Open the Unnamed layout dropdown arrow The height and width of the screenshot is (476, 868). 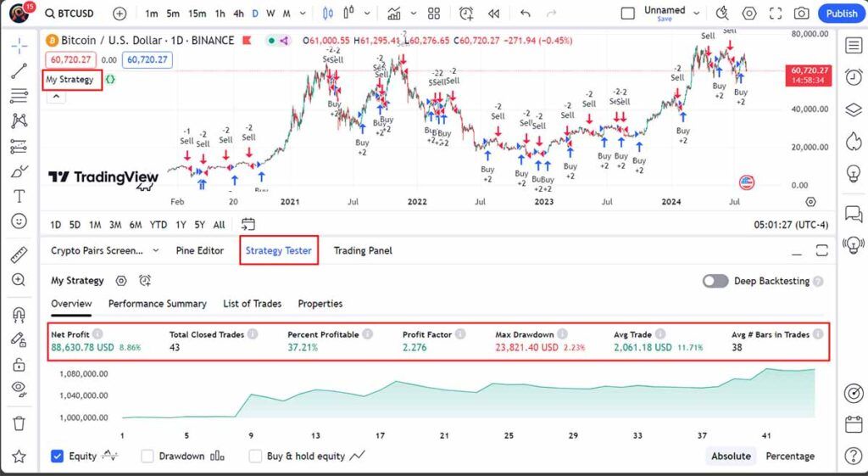[697, 14]
